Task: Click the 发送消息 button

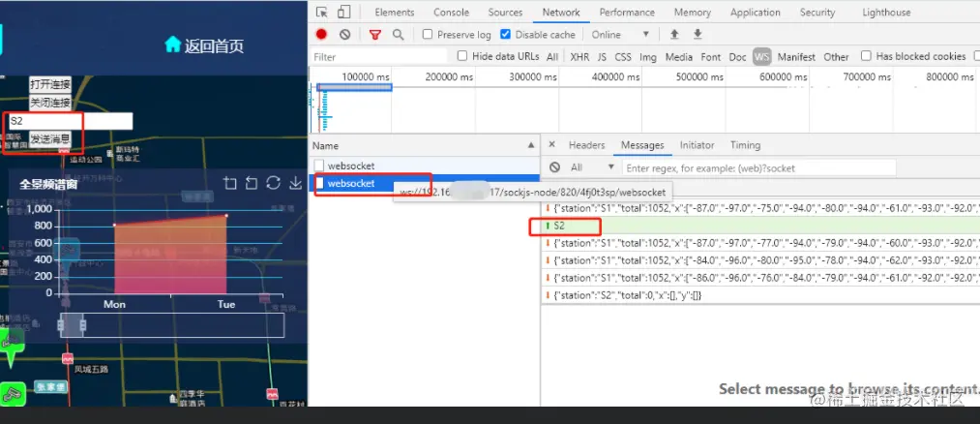Action: pyautogui.click(x=50, y=138)
